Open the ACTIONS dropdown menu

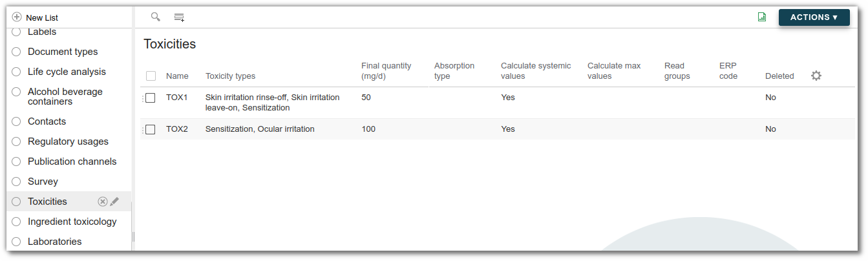tap(814, 17)
